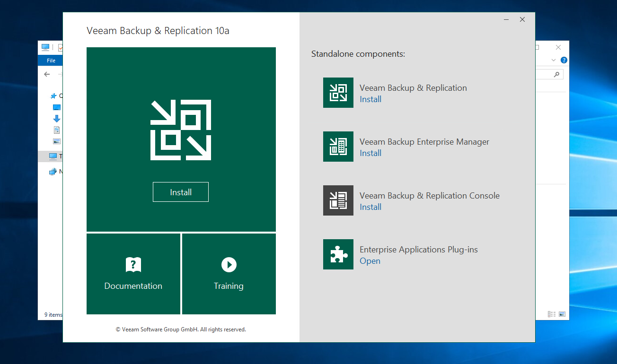Open File tab in Explorer window
This screenshot has width=617, height=364.
(51, 61)
